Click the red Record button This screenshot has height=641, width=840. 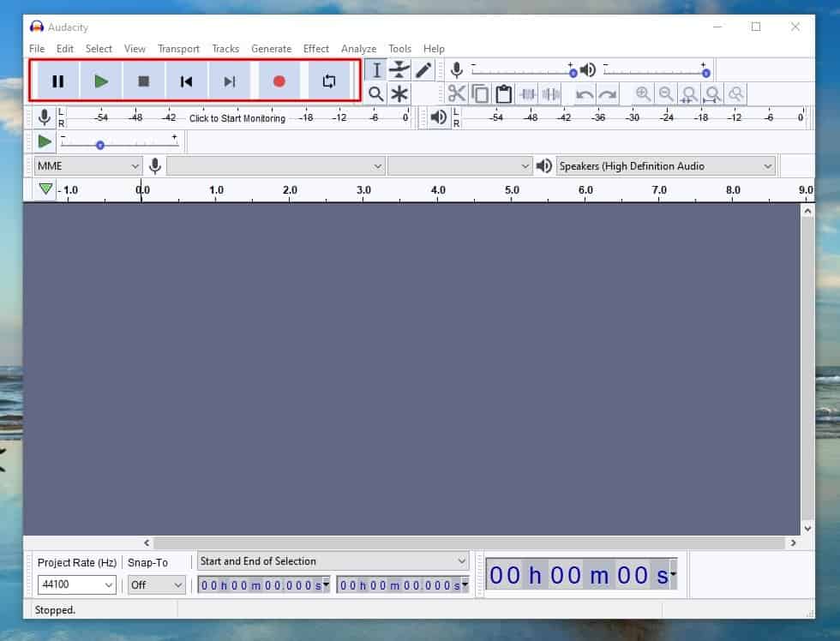[279, 81]
